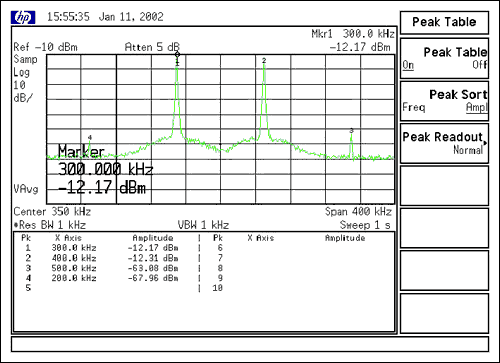Click the Span 400 kHz label

[358, 212]
